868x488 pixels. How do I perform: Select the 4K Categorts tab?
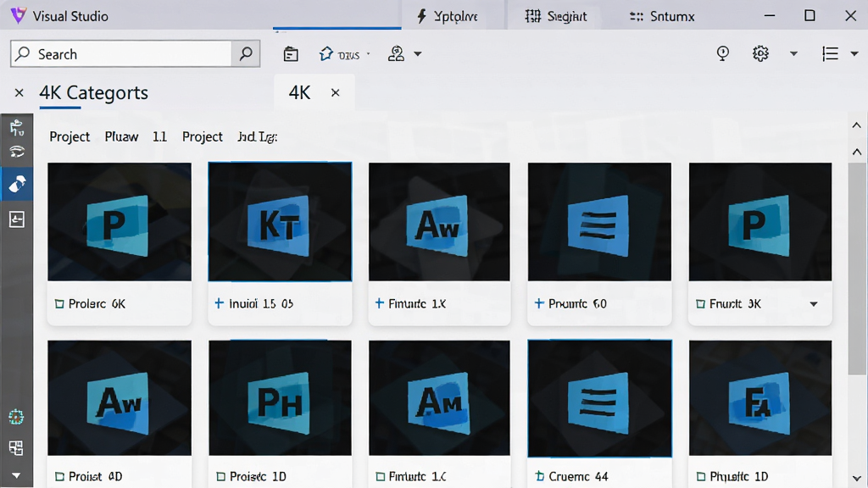pyautogui.click(x=93, y=92)
